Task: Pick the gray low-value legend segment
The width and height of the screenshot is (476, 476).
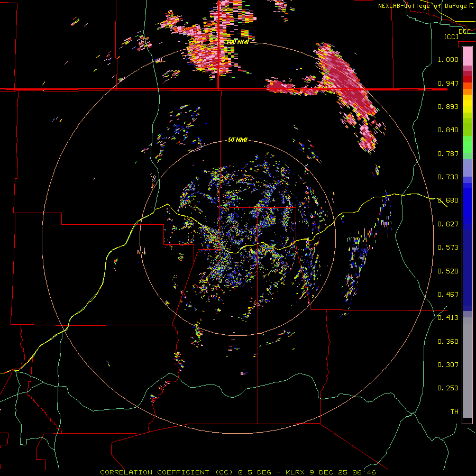Action: pos(467,368)
